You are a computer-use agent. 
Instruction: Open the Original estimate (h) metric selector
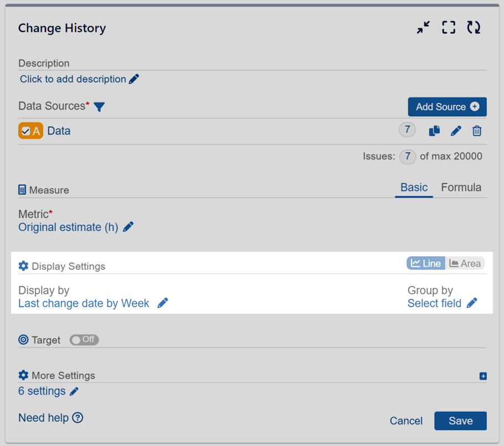tap(68, 227)
